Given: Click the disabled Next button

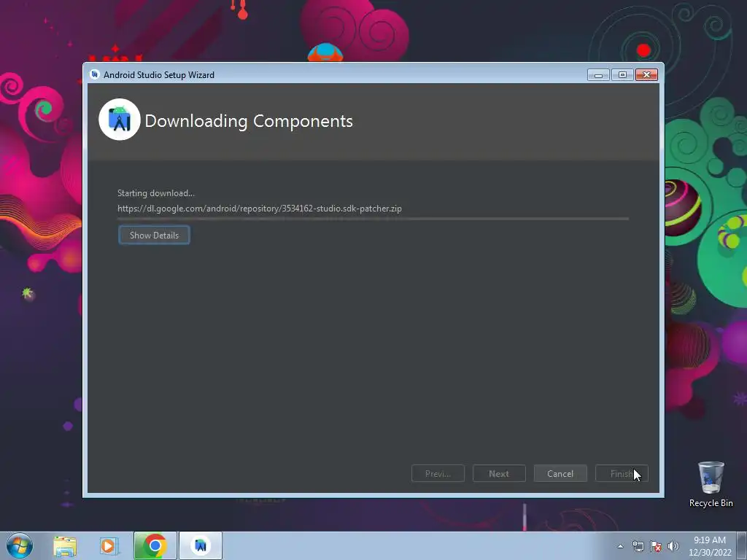Looking at the screenshot, I should pyautogui.click(x=499, y=474).
